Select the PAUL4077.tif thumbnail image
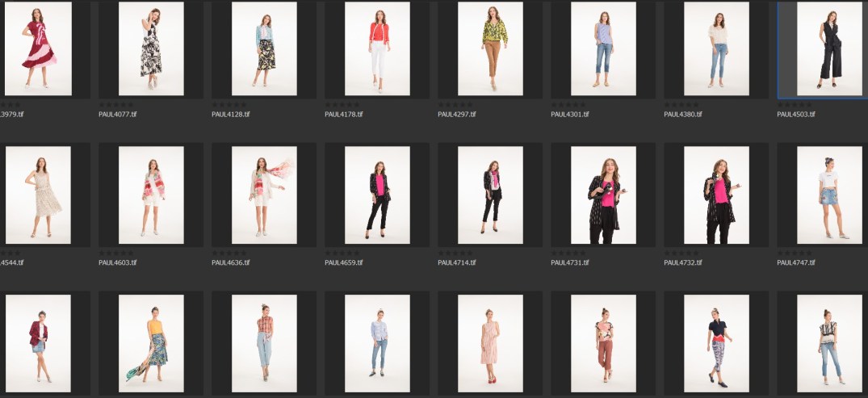Screen dimensions: 868x398 coord(151,48)
